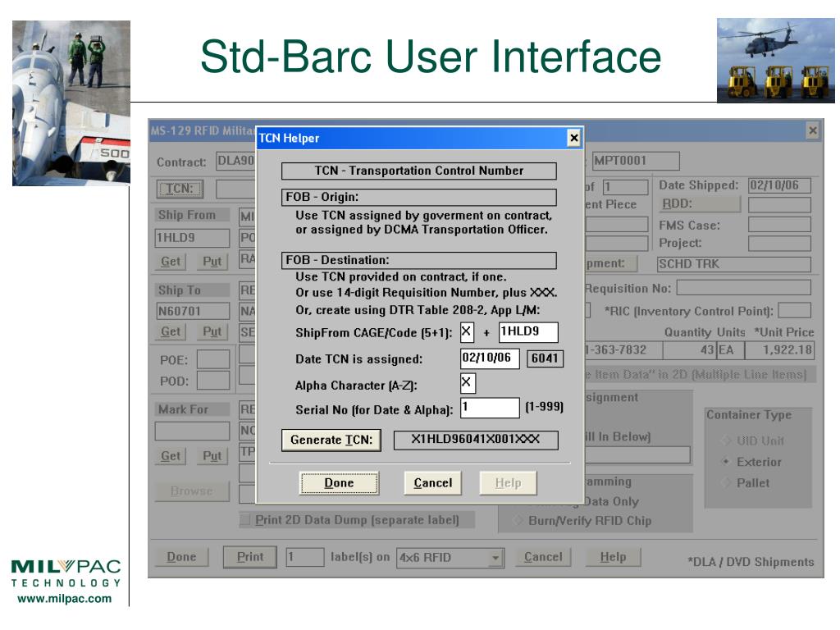Click the Generate TCN button
This screenshot has width=840, height=630.
click(331, 440)
